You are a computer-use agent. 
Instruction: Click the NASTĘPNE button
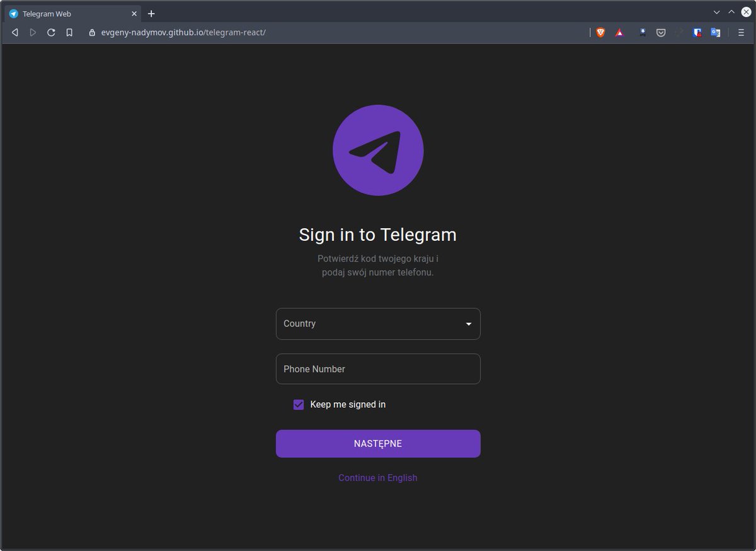(x=378, y=444)
